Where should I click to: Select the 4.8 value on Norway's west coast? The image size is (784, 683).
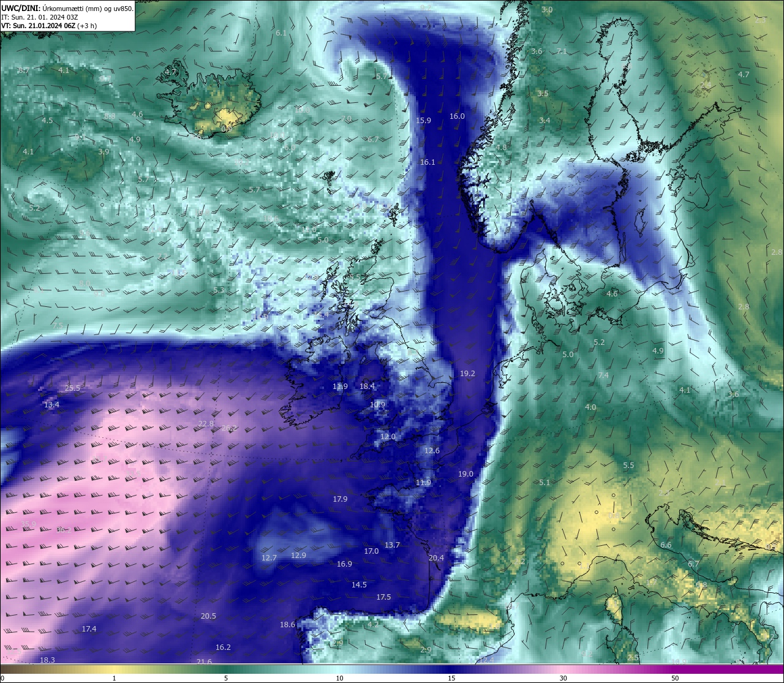[x=501, y=147]
